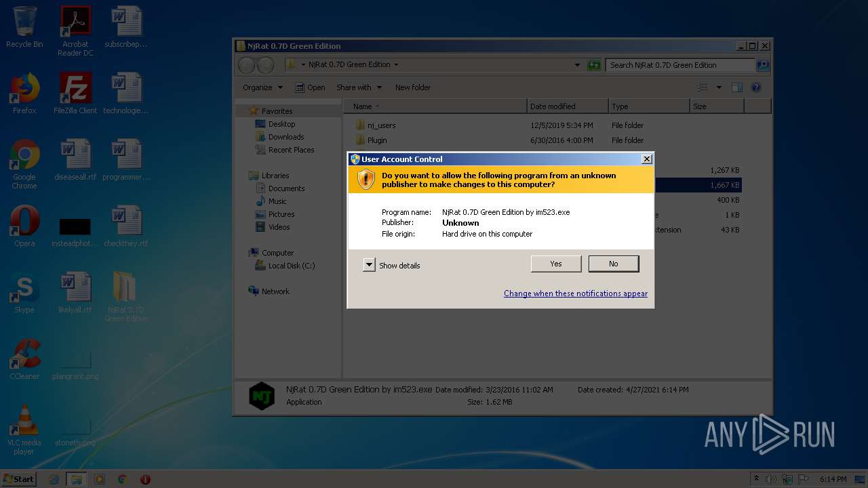
Task: Click the search NjRat 0.7D Green Edition field
Action: point(679,65)
